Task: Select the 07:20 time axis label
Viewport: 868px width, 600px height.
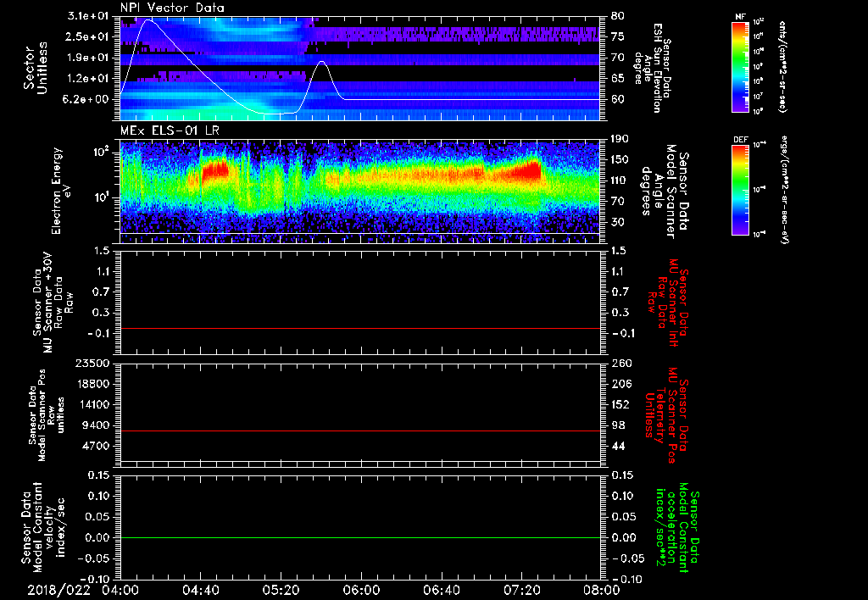Action: point(521,589)
